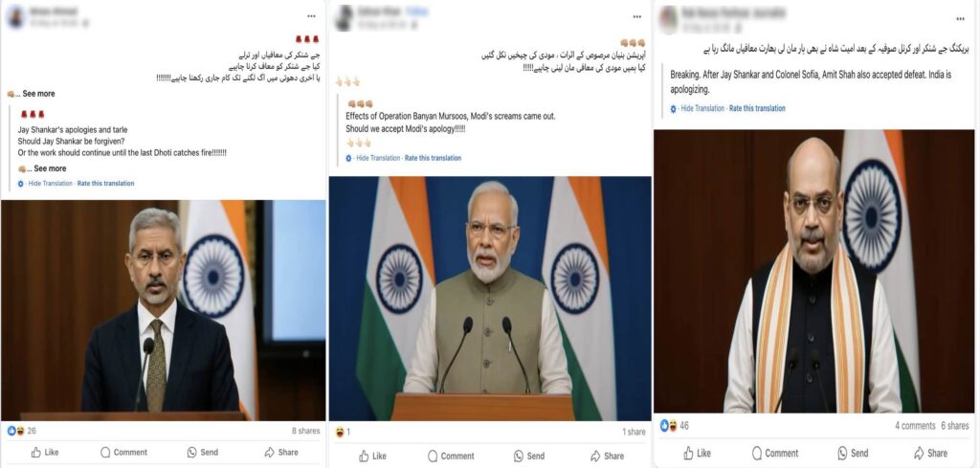Image resolution: width=980 pixels, height=468 pixels.
Task: Like the Jay Shankar post
Action: pyautogui.click(x=45, y=452)
